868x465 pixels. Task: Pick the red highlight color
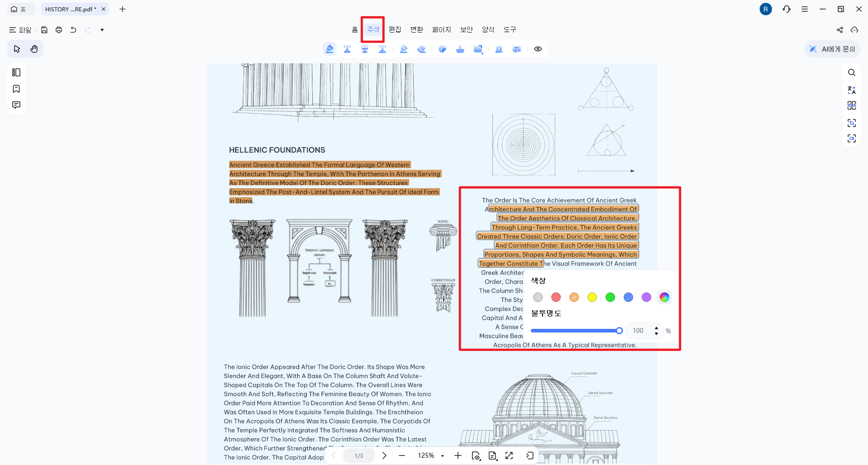[x=556, y=297]
